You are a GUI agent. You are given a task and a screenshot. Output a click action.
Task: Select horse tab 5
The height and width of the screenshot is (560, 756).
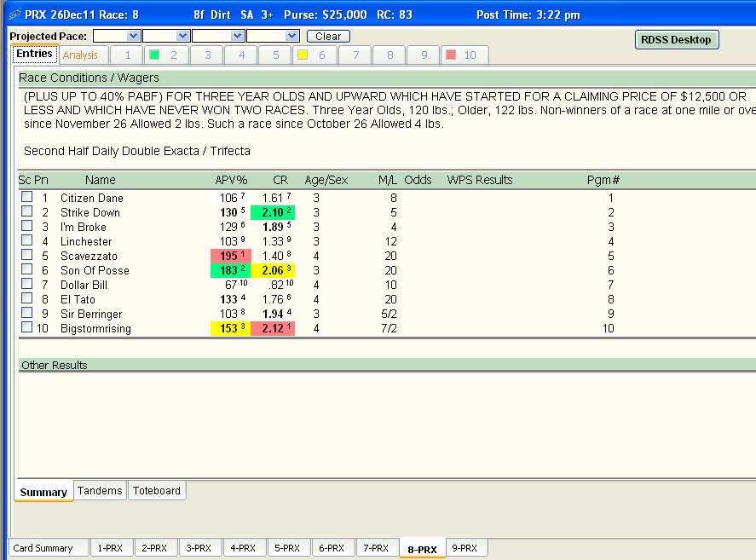(275, 55)
